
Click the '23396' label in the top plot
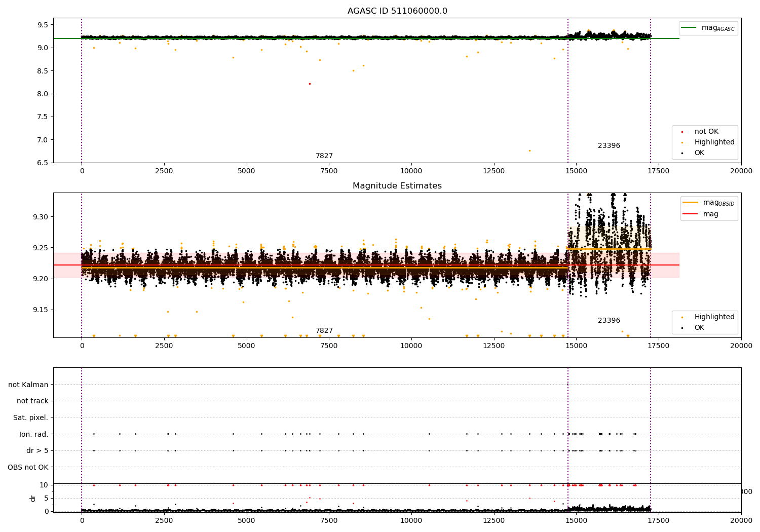point(609,146)
